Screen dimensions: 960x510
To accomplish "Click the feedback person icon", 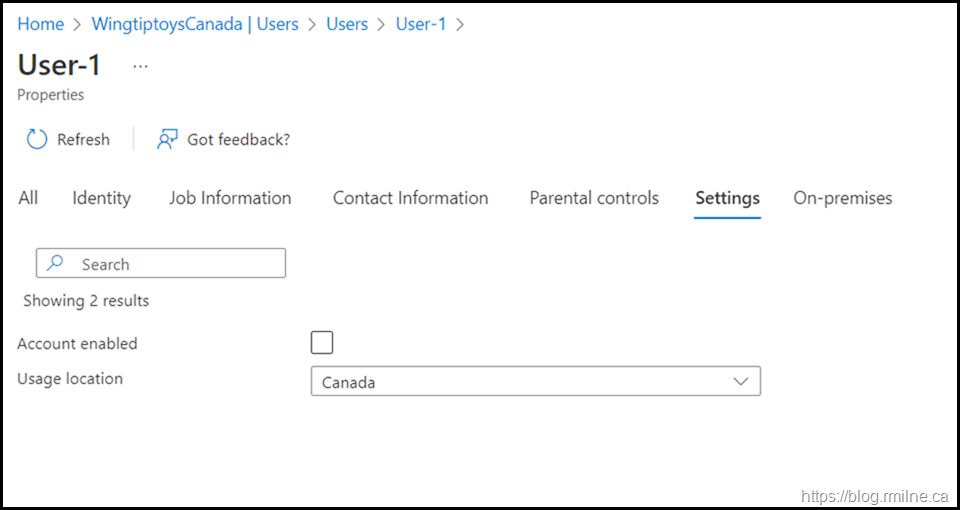I will 167,139.
